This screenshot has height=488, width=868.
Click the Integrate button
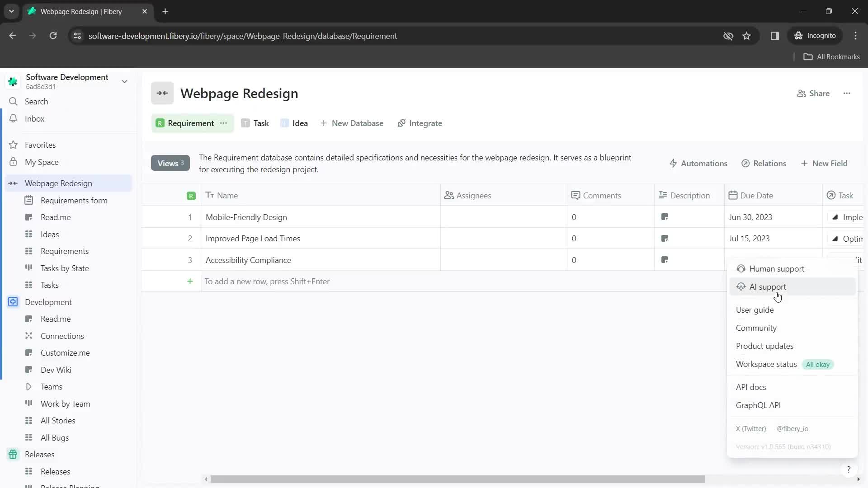[421, 123]
